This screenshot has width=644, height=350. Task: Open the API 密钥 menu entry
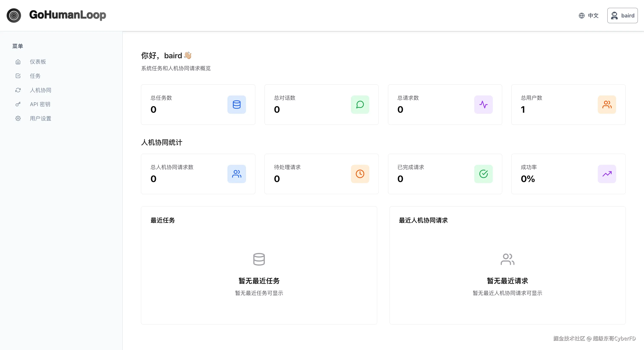coord(40,104)
